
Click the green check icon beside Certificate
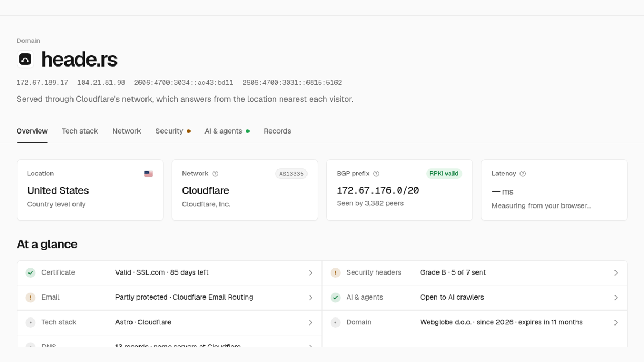tap(31, 272)
